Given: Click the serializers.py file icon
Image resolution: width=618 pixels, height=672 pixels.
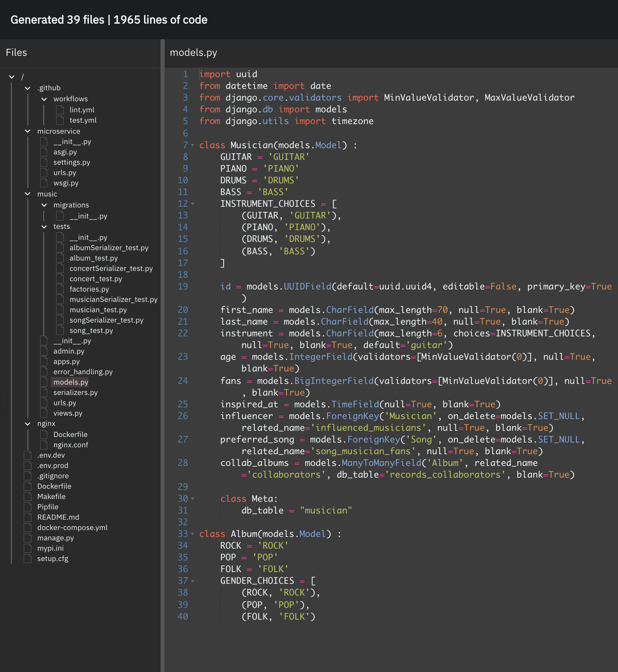Looking at the screenshot, I should pos(44,393).
